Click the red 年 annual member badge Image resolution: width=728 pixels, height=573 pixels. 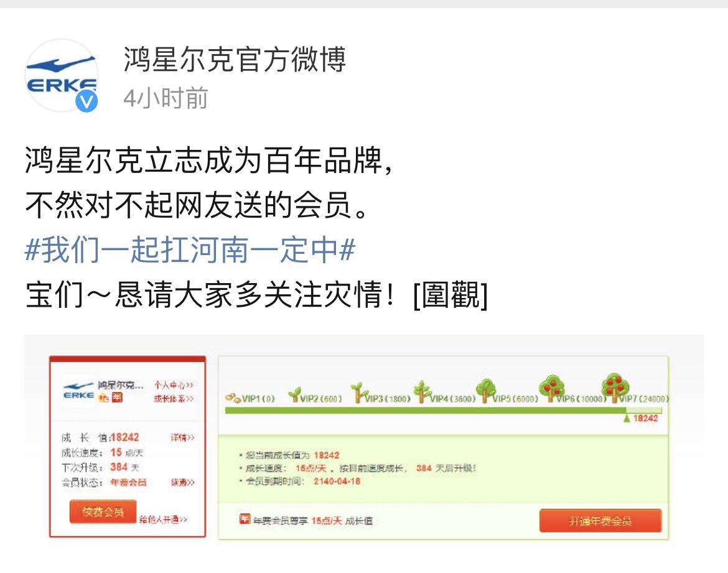[x=117, y=398]
